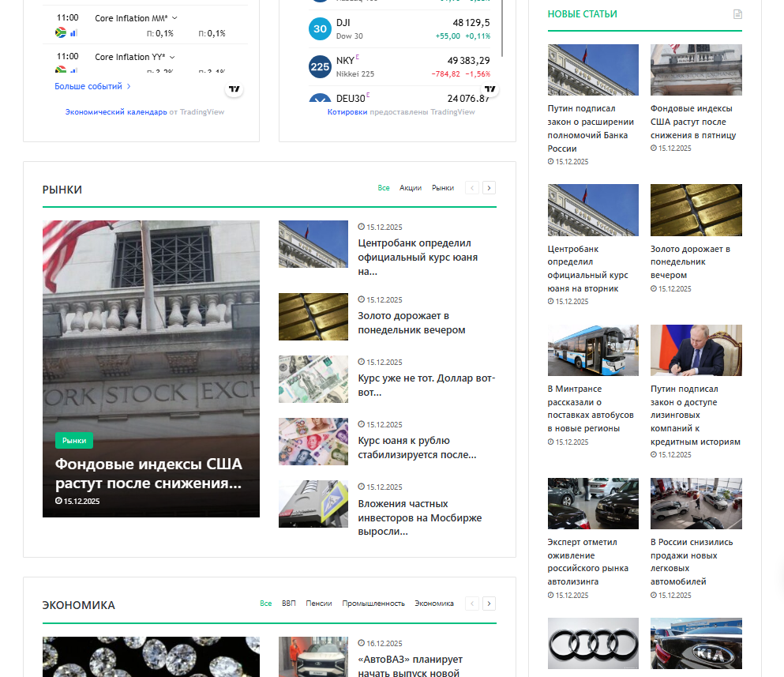784x677 pixels.
Task: Click Putin signing document thumbnail
Action: 696,350
